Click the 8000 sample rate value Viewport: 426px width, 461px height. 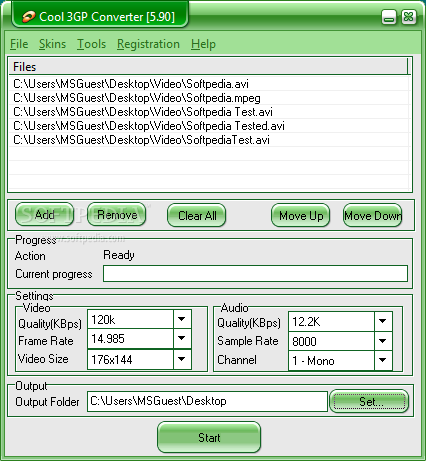pyautogui.click(x=304, y=342)
